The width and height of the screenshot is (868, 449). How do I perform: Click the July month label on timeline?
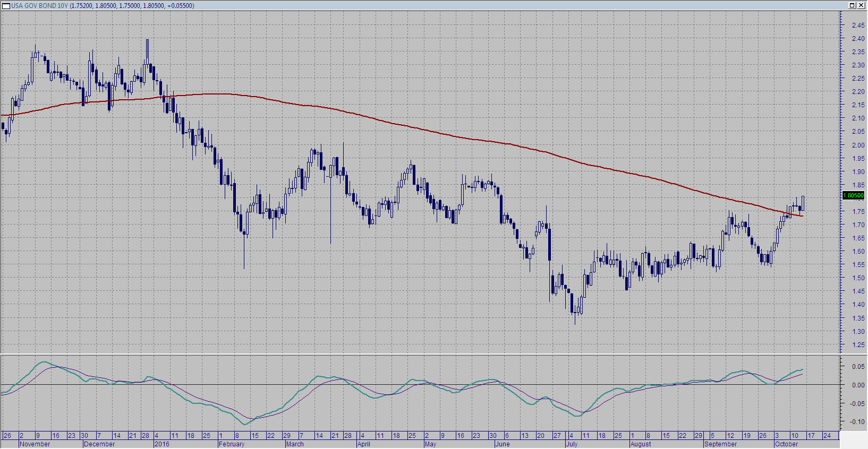[x=572, y=444]
